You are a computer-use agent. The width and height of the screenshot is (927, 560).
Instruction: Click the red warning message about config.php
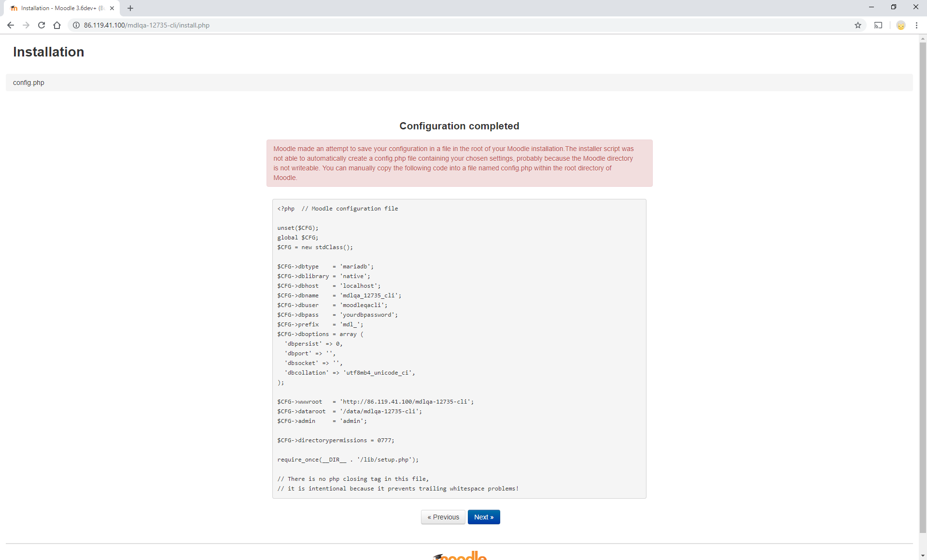[x=459, y=163]
